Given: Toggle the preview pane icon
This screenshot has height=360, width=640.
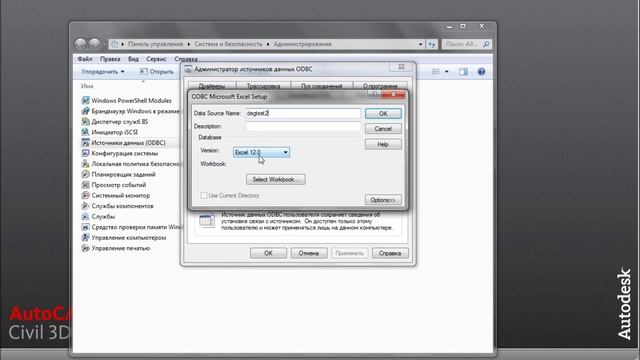Looking at the screenshot, I should click(x=463, y=72).
